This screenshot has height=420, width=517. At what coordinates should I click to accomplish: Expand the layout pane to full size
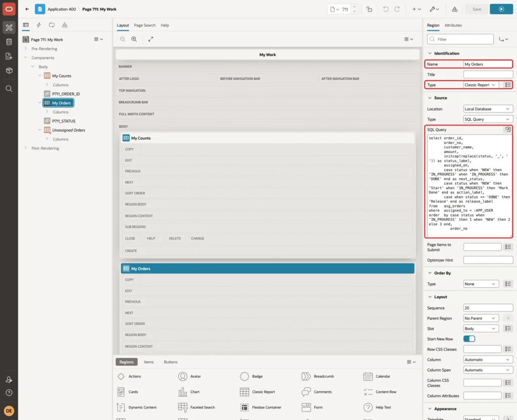pos(150,39)
